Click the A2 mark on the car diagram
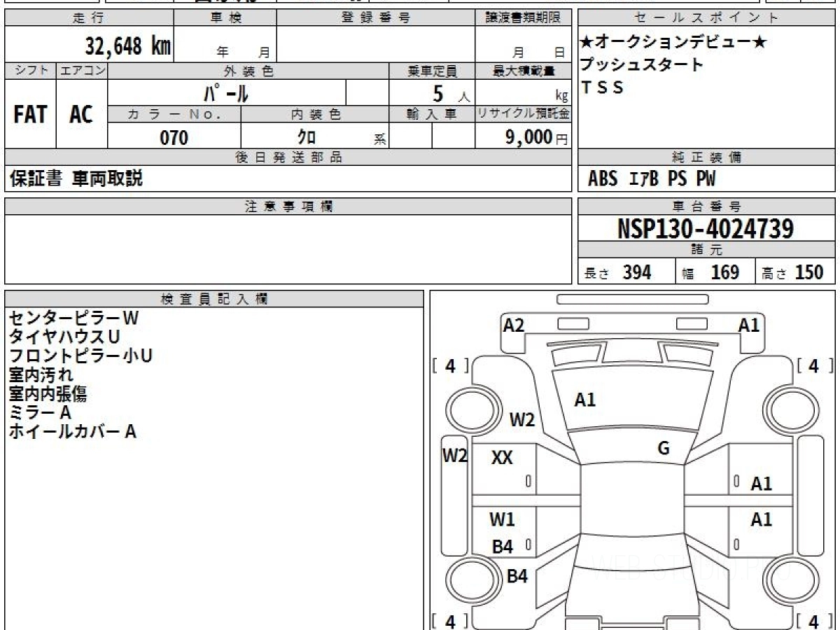 (514, 325)
